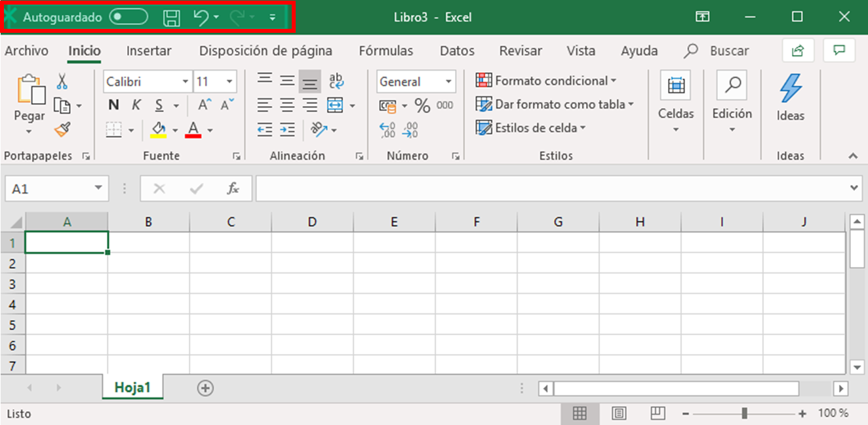The height and width of the screenshot is (425, 868).
Task: Click the Copy icon
Action: click(x=62, y=105)
